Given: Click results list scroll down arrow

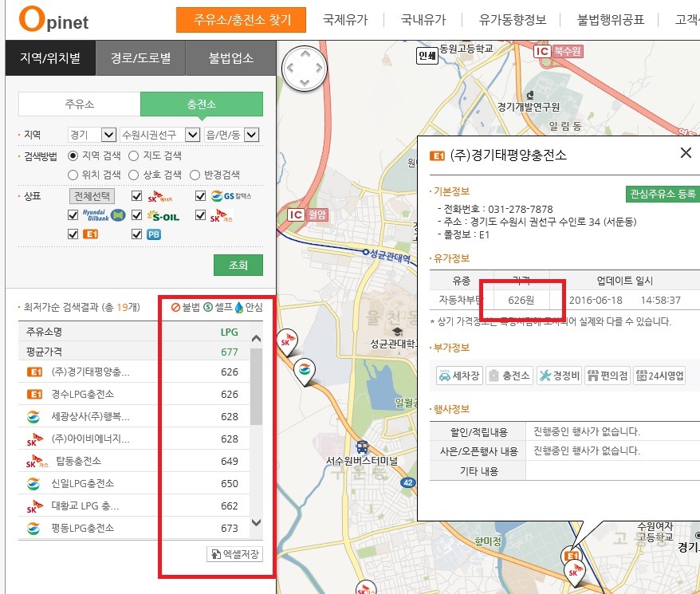Looking at the screenshot, I should pos(256,521).
